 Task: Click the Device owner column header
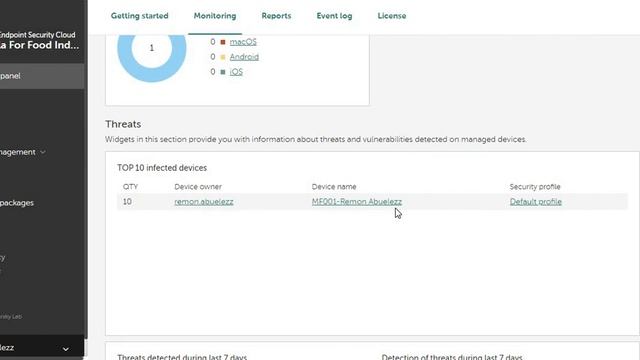[198, 187]
